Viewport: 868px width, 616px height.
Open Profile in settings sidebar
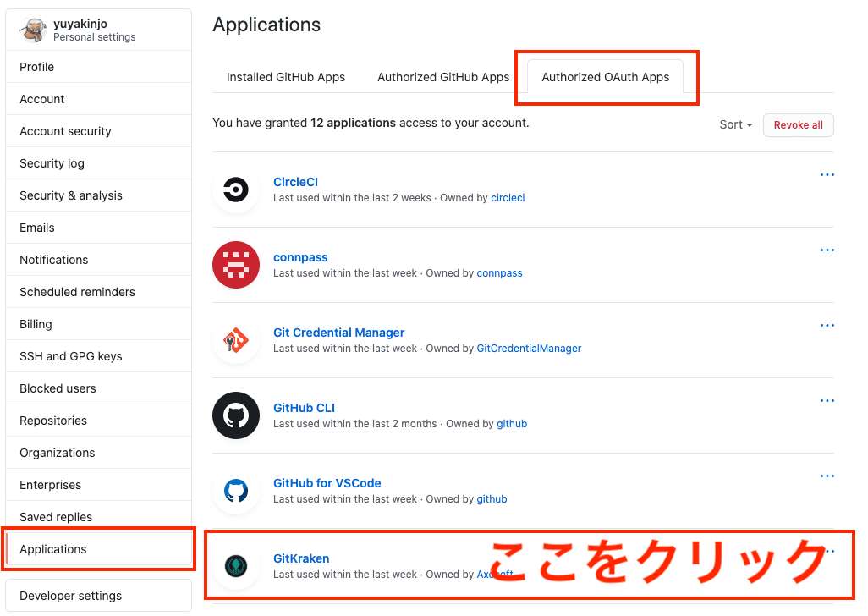(x=98, y=67)
